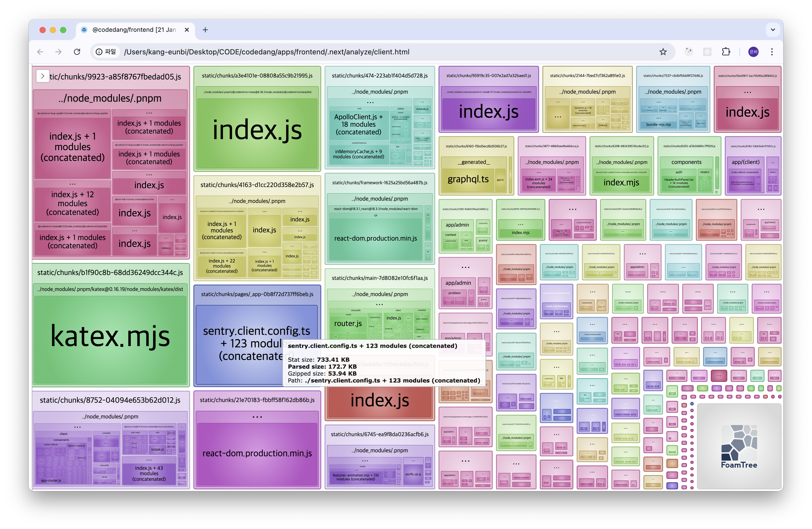
Task: Click the forward navigation arrow
Action: (59, 52)
